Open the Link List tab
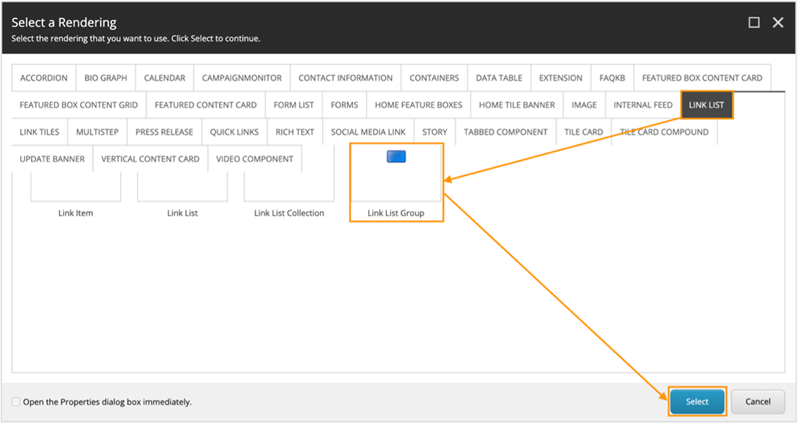Viewport: 800px width, 424px height. pyautogui.click(x=707, y=105)
